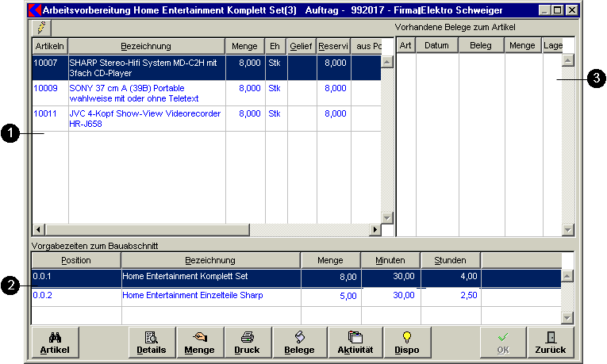
Task: Click the Menge column header in article table
Action: tap(244, 46)
